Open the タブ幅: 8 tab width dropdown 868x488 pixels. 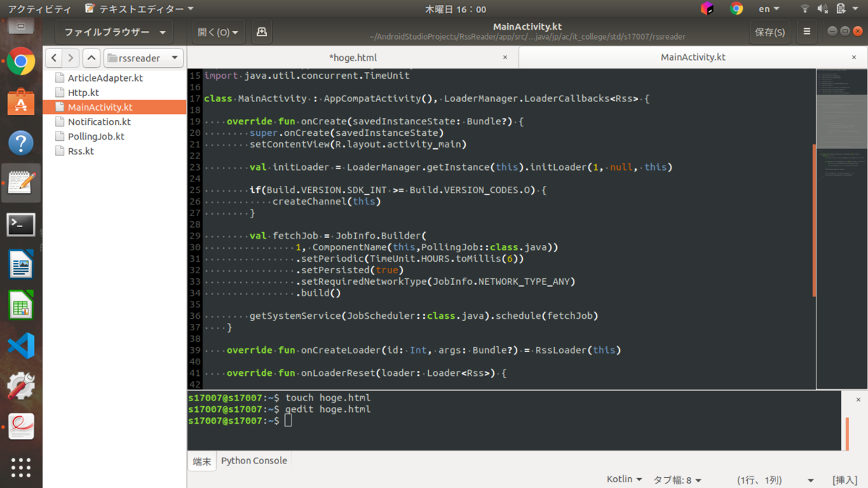coord(678,479)
